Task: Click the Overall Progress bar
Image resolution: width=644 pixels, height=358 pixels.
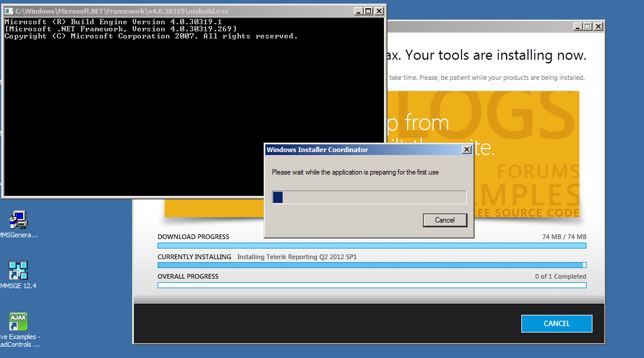Action: 371,285
